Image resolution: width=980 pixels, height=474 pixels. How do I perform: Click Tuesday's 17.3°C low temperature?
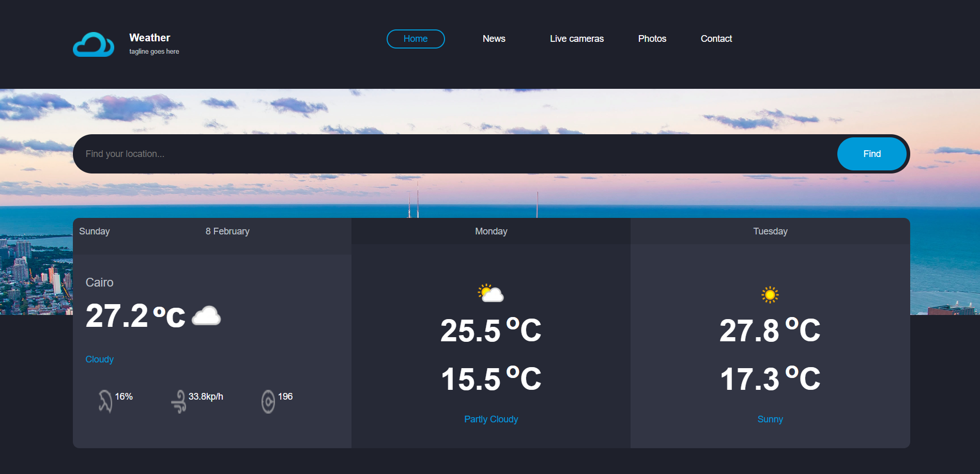(770, 379)
